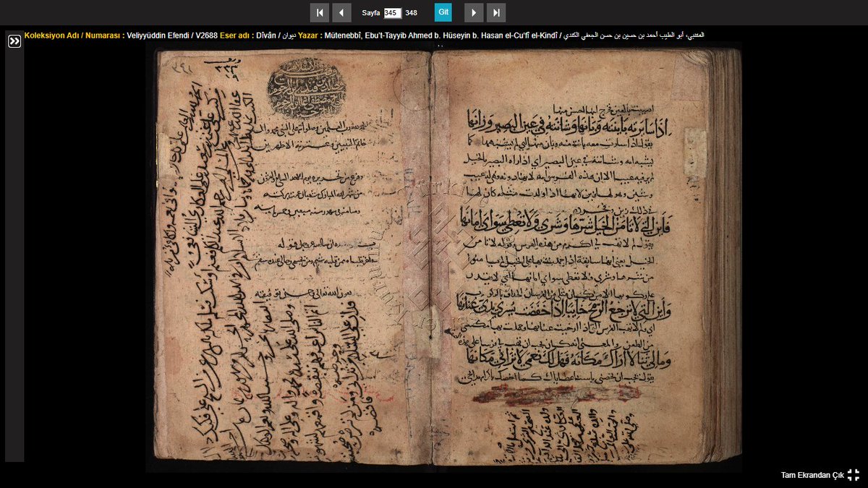Go back one page using left arrow icon
Screen dimensions: 868x488
click(x=341, y=12)
